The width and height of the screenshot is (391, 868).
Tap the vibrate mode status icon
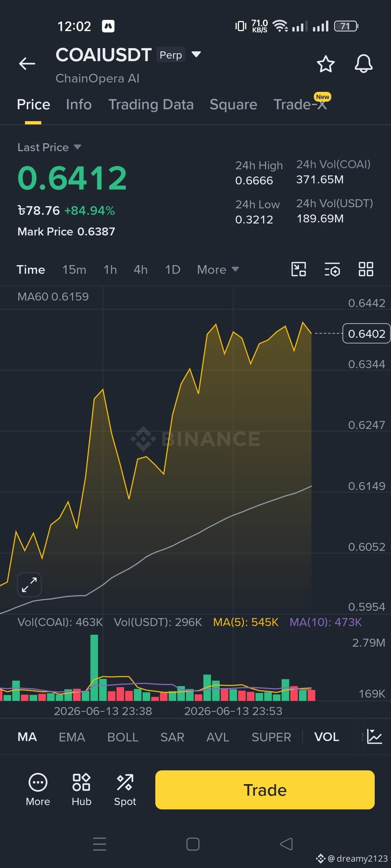coord(241,26)
